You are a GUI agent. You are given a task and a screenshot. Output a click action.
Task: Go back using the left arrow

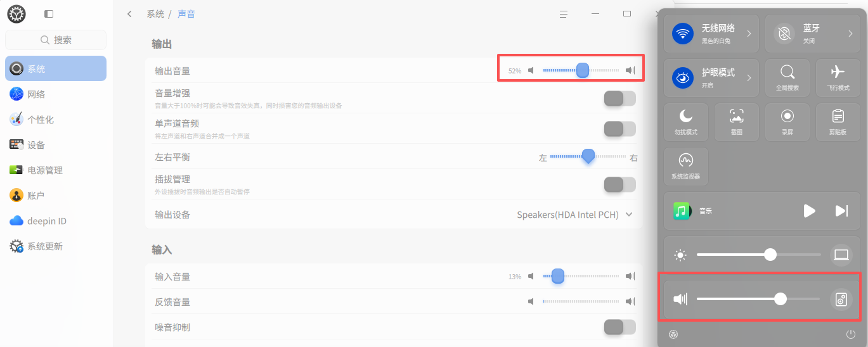tap(129, 14)
